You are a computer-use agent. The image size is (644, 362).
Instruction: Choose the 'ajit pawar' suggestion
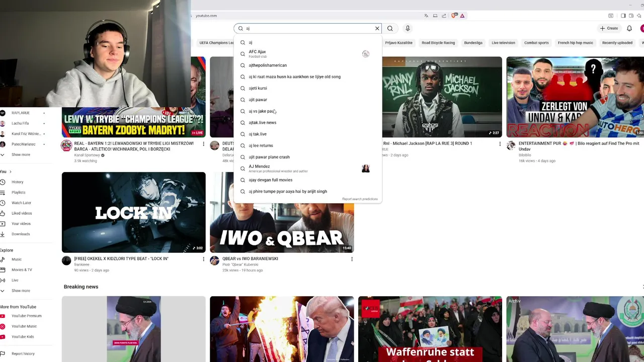[x=307, y=100]
